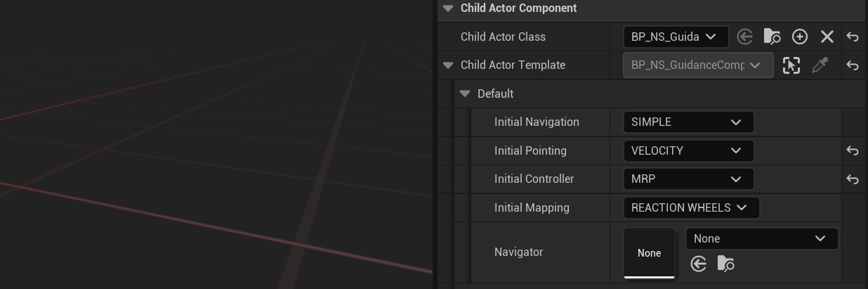This screenshot has width=868, height=289.
Task: Browse to Navigator asset in Content Browser
Action: (726, 264)
